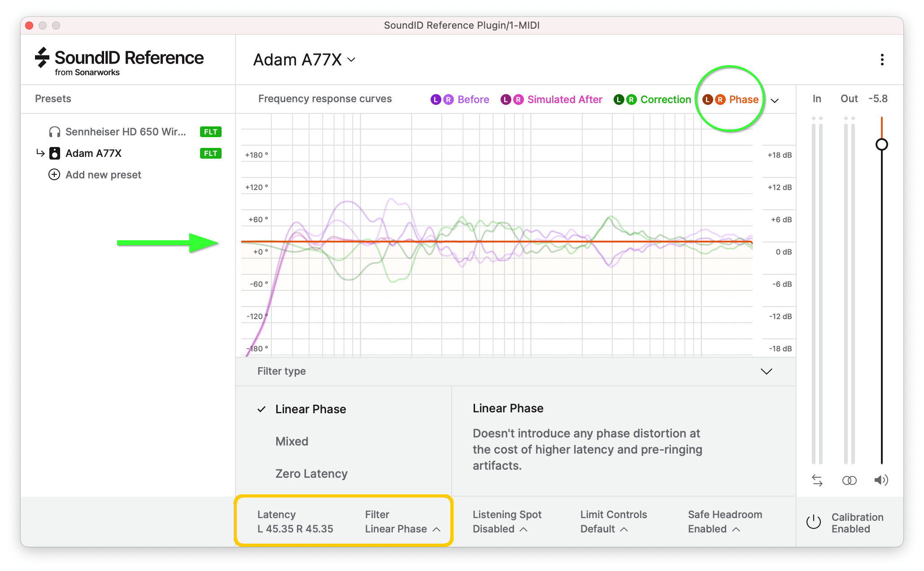This screenshot has width=924, height=571.
Task: Click the window title SoundID Reference Plugin/1-MIDI
Action: (462, 25)
